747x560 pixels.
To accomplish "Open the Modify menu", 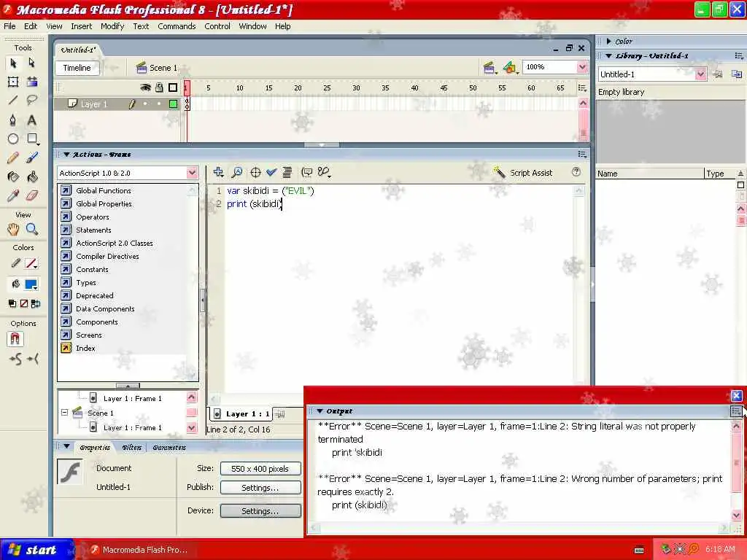I will point(112,26).
